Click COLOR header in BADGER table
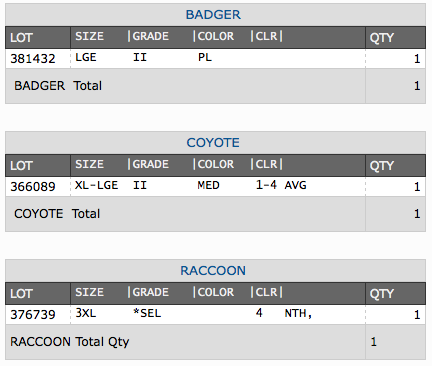Viewport: 432px width, 366px height. [216, 36]
